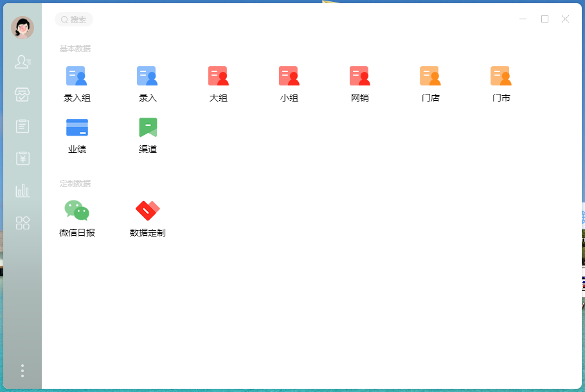Click the user avatar picture
Image resolution: width=585 pixels, height=392 pixels.
(x=22, y=28)
